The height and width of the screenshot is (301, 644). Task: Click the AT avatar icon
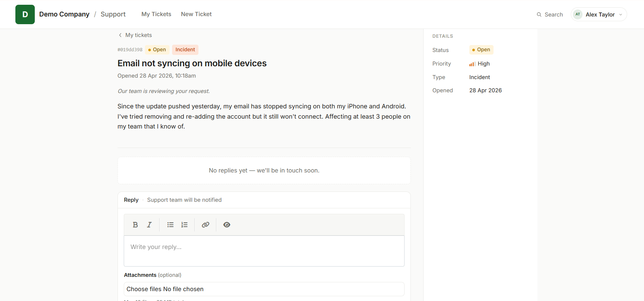coord(578,14)
